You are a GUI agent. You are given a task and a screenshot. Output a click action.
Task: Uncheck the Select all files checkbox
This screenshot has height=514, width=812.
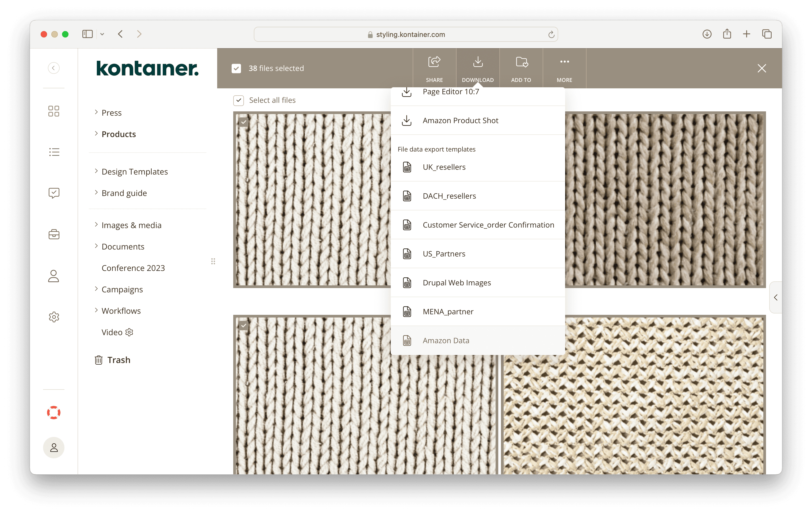(239, 100)
